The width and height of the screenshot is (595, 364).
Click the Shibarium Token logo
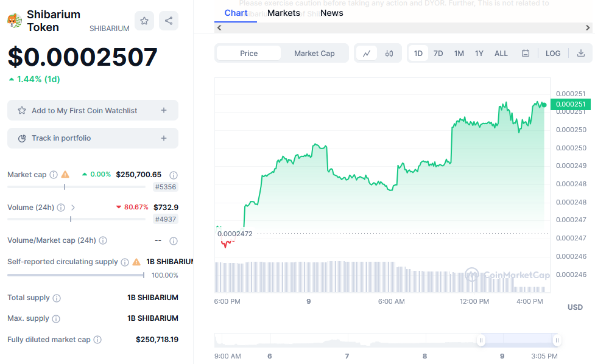(x=15, y=21)
